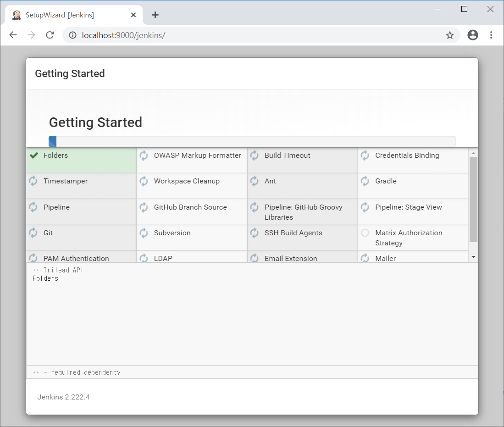504x427 pixels.
Task: Click the Folders plugin name
Action: point(55,155)
